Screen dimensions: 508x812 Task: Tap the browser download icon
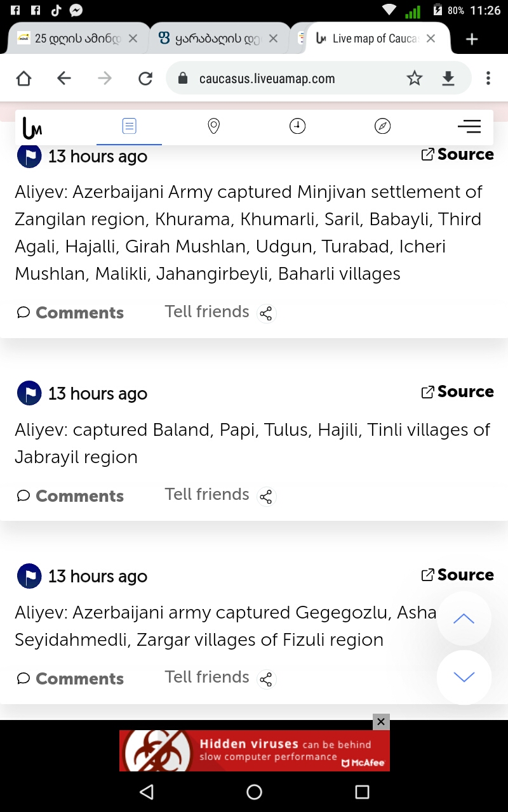[448, 78]
